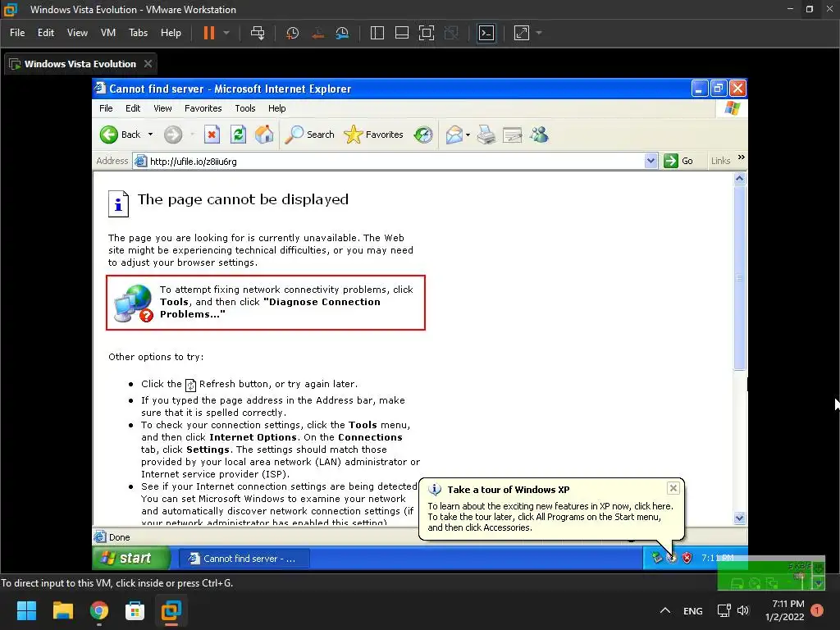Click the Mail icon in IE toolbar

(454, 135)
